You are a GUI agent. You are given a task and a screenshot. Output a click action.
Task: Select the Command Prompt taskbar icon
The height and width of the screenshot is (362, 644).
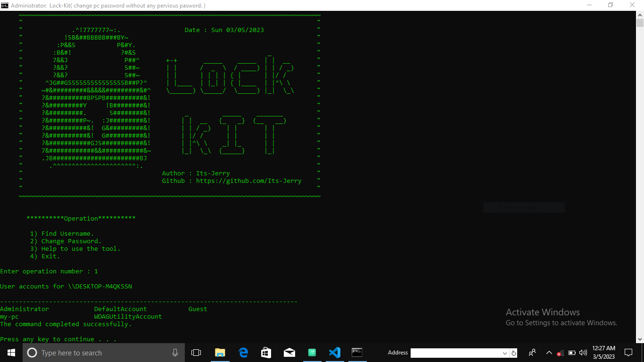[357, 353]
